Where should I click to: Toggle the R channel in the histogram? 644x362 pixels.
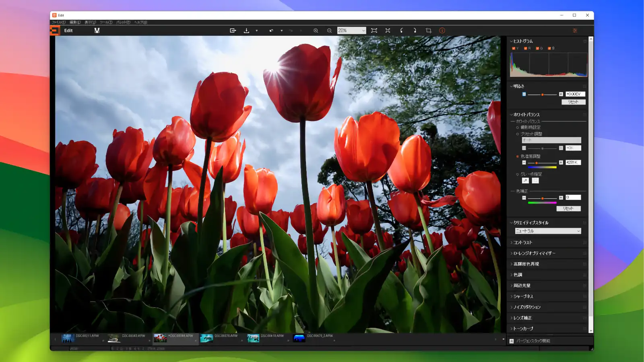[526, 48]
